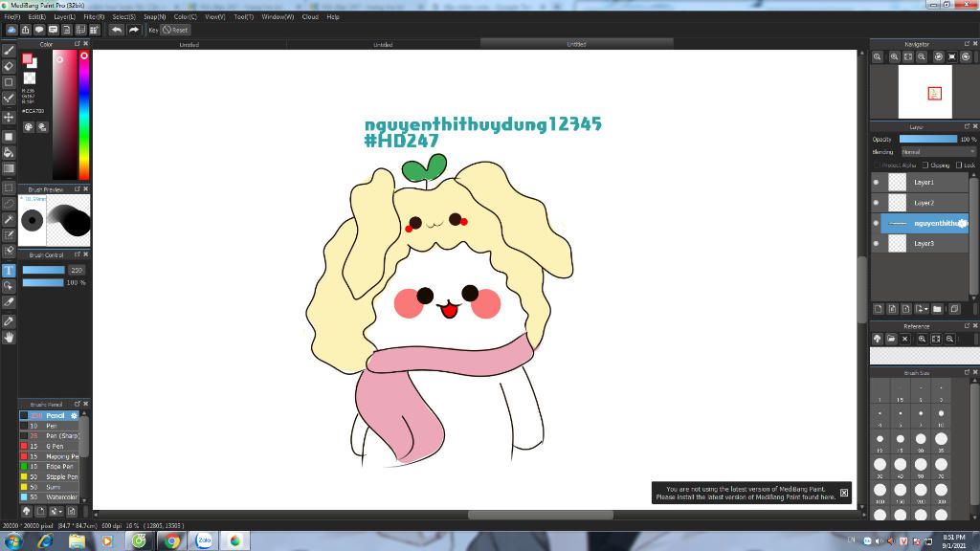The width and height of the screenshot is (980, 551).
Task: Click the cloud save icon in toolbar
Action: coord(11,30)
